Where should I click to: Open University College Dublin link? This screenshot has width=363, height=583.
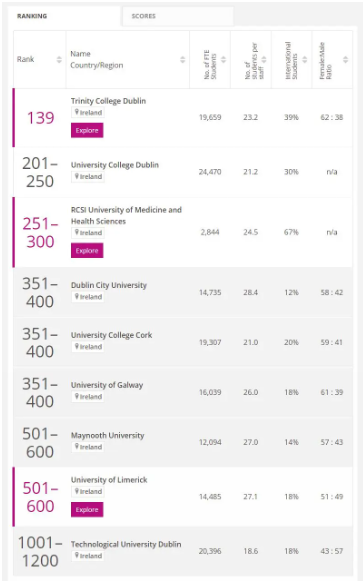coord(115,165)
